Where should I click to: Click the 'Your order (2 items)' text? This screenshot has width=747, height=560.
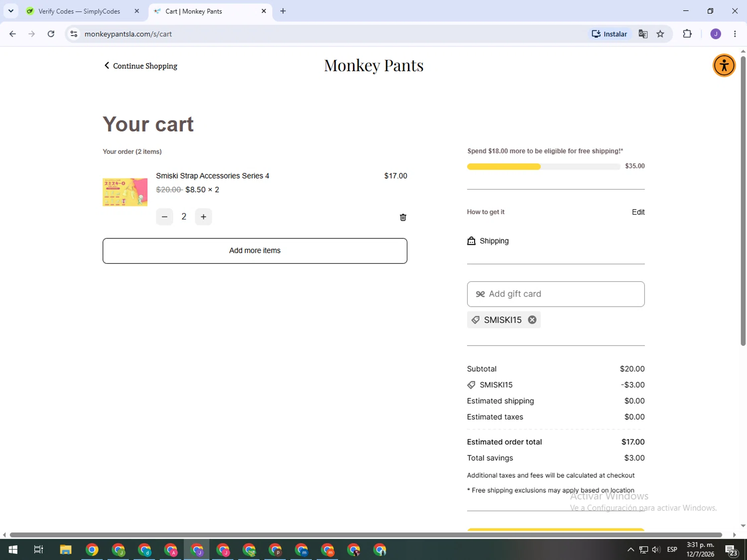132,152
